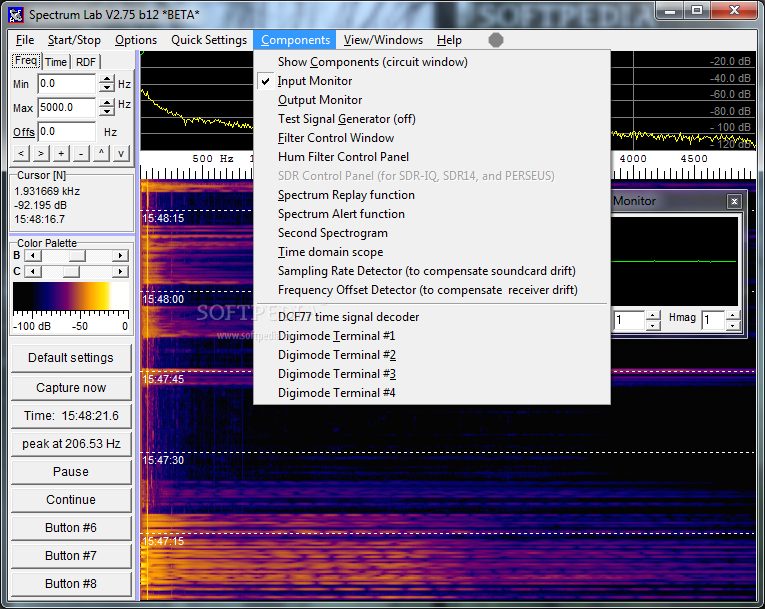Viewport: 765px width, 609px height.
Task: Click the Spectrum Lab title bar icon
Action: pyautogui.click(x=16, y=15)
